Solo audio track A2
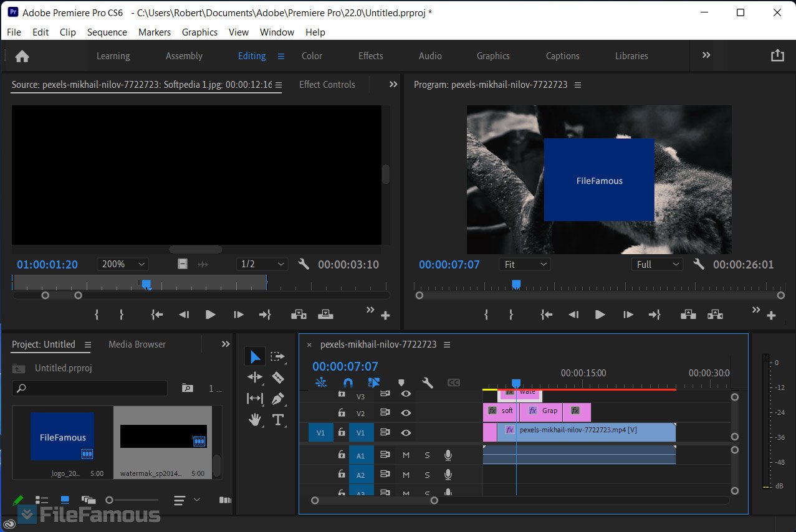 click(427, 475)
